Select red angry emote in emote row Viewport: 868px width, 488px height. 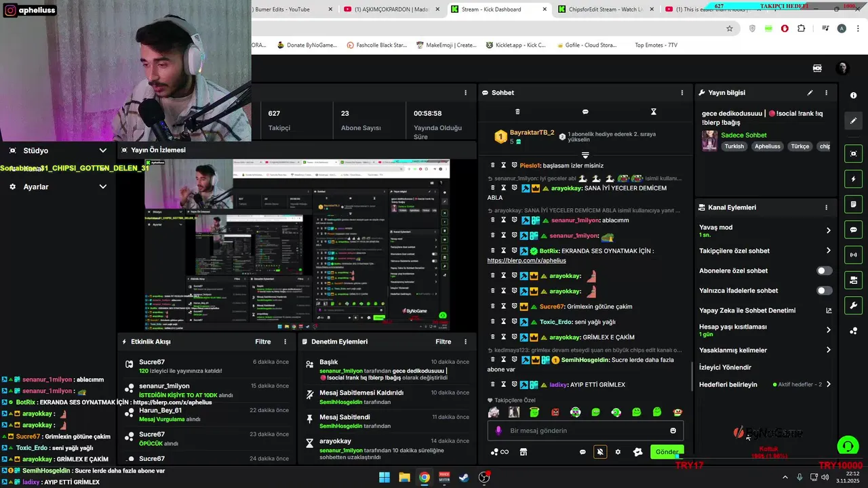pyautogui.click(x=555, y=412)
